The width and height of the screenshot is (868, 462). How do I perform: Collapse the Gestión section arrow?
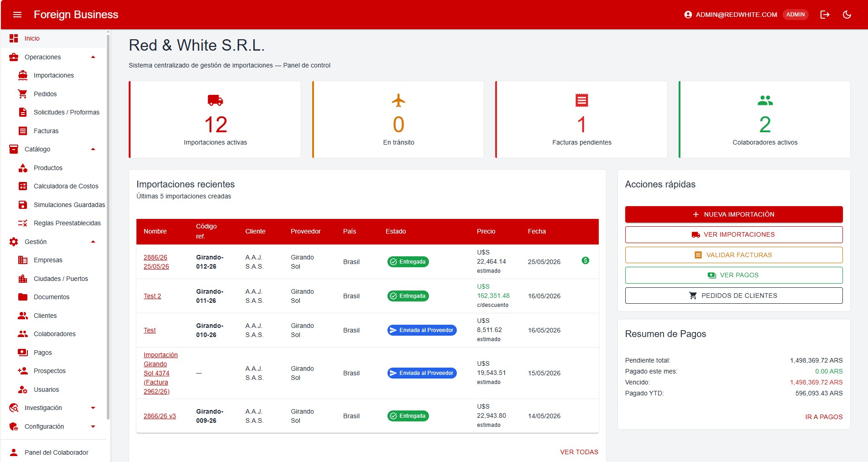coord(93,242)
